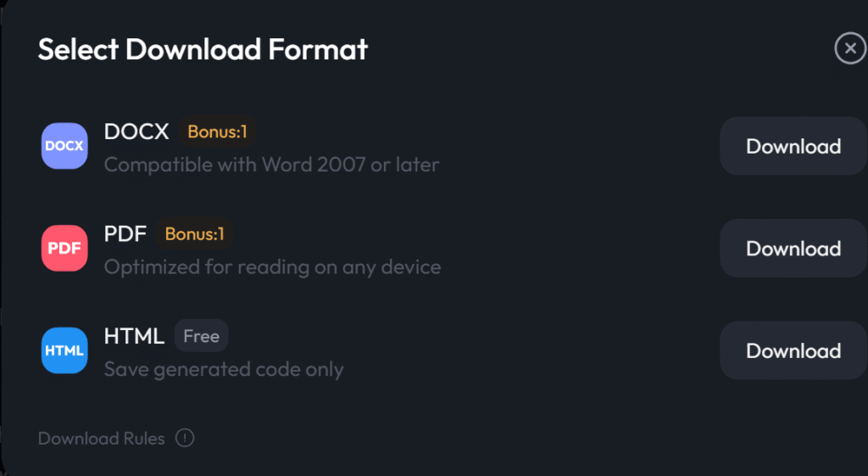Viewport: 868px width, 476px height.
Task: Click the Bonus:1 badge beside PDF
Action: click(x=194, y=233)
